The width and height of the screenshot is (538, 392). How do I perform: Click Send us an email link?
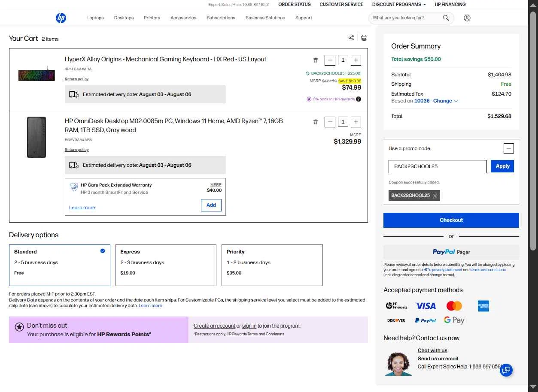[x=438, y=359]
